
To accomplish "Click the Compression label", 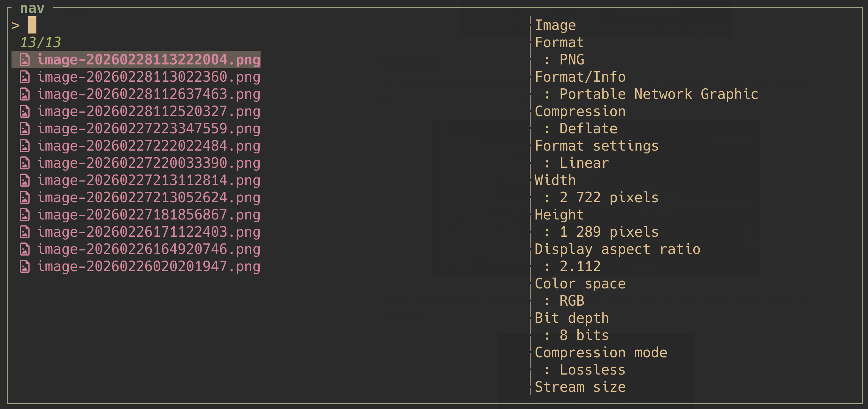I will click(580, 111).
